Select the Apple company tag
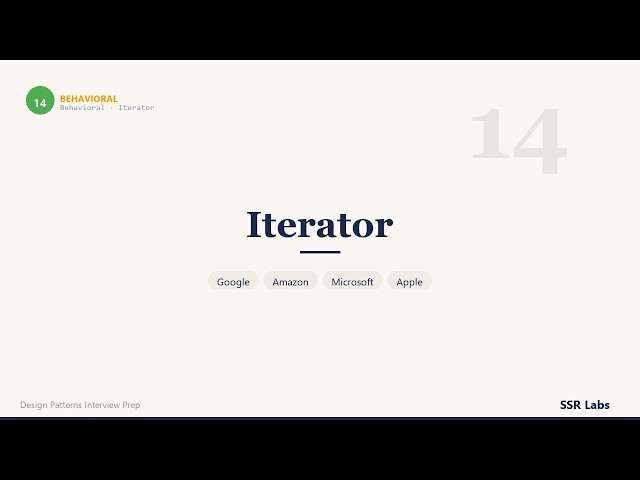The height and width of the screenshot is (480, 640). click(x=409, y=281)
